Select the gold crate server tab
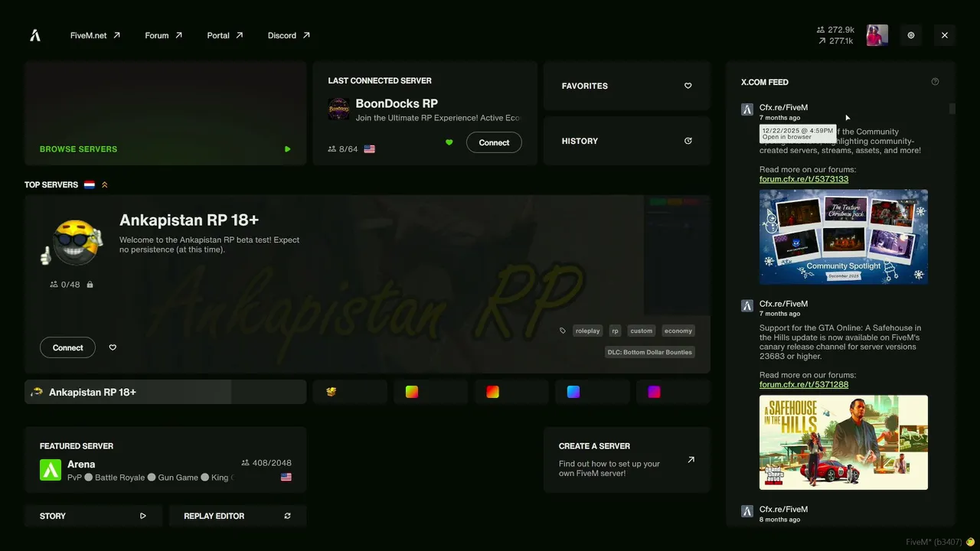 pyautogui.click(x=349, y=392)
